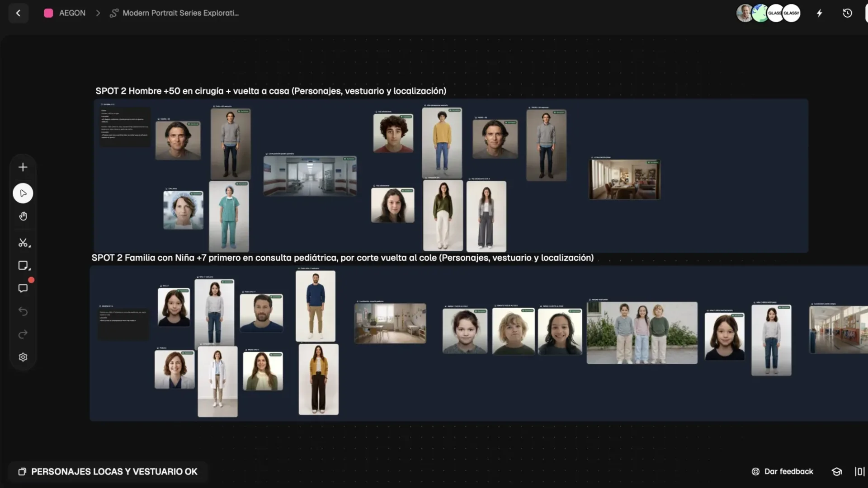This screenshot has height=488, width=868.
Task: Choose the frame sticky-note tool
Action: [24, 266]
